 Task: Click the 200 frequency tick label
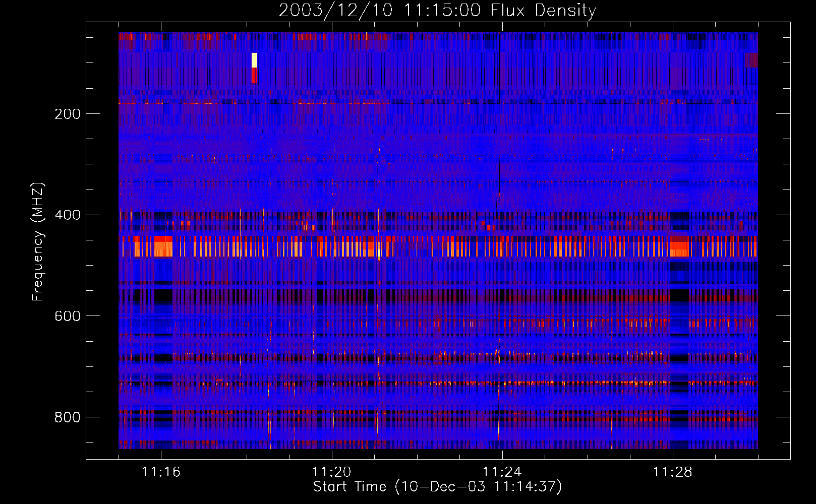(67, 114)
